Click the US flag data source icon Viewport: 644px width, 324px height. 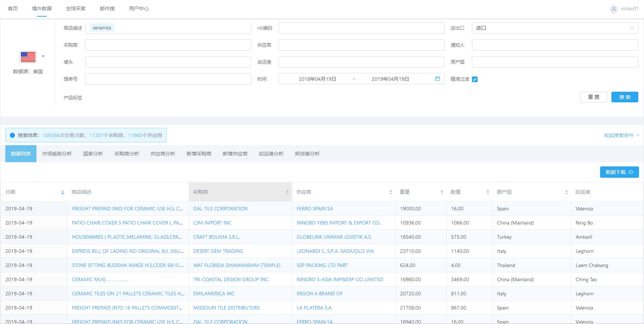coord(28,57)
